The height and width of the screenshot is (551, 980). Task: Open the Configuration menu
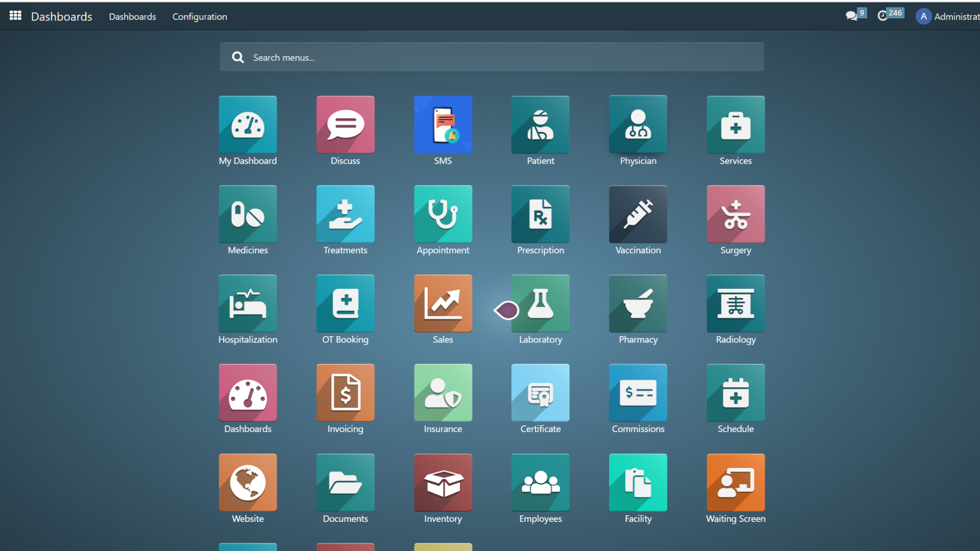(x=200, y=16)
